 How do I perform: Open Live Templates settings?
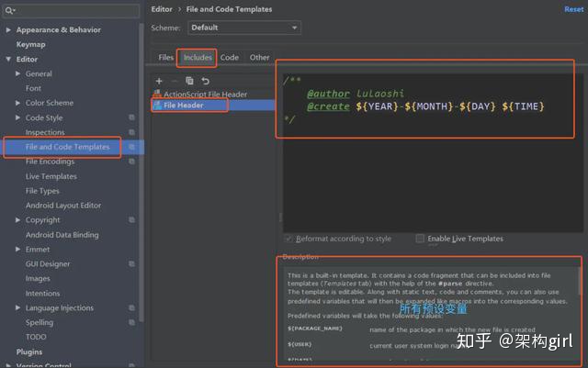pyautogui.click(x=51, y=176)
